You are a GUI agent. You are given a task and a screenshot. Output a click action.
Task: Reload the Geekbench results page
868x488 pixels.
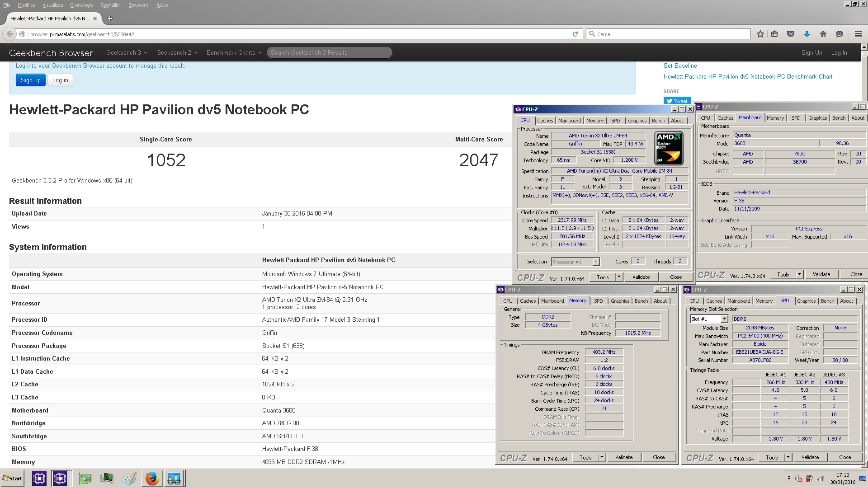tap(575, 34)
